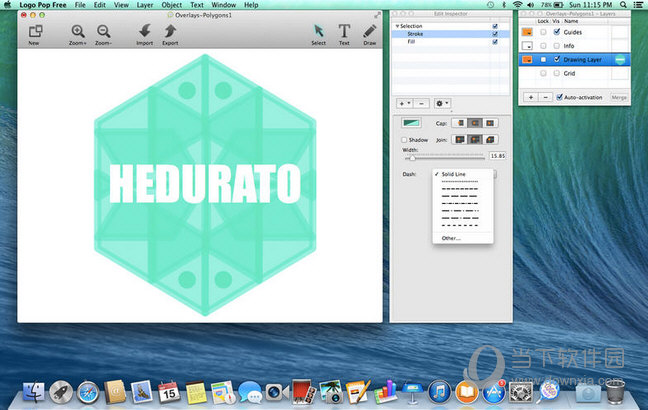Enter full screen for Overlays-Polygons1 window
648x410 pixels.
pos(377,15)
